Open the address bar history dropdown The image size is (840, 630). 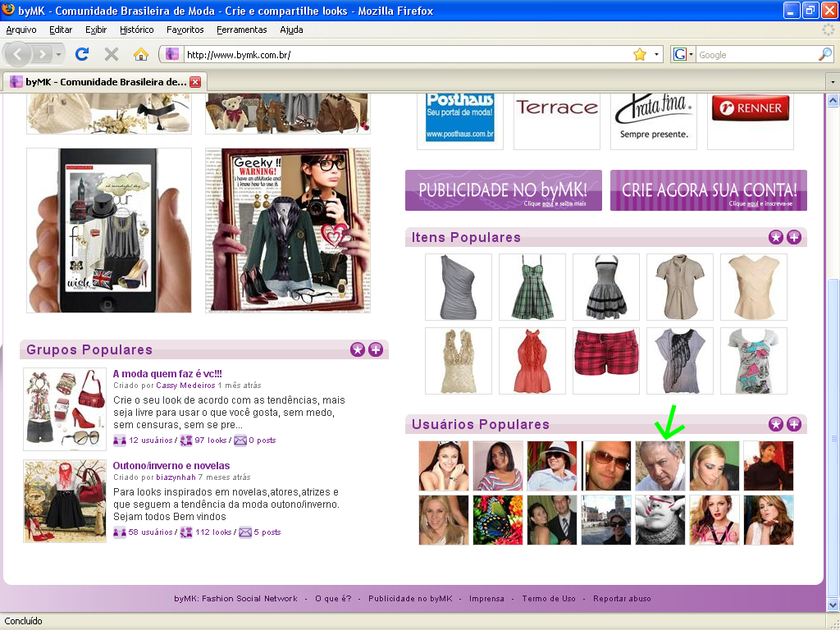657,54
